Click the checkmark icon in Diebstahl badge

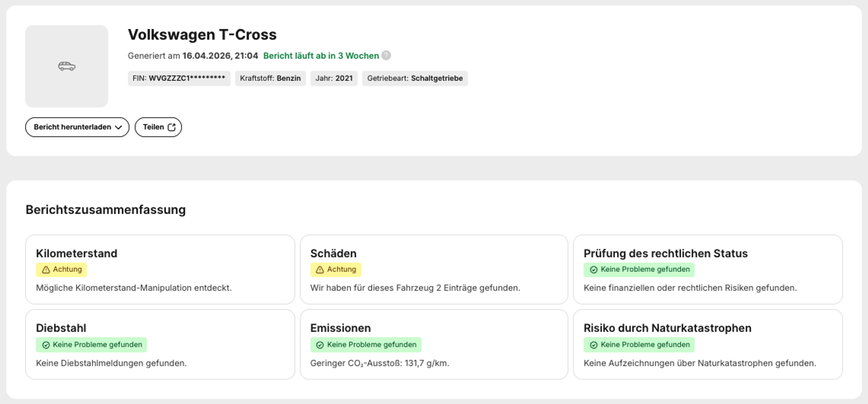point(46,345)
